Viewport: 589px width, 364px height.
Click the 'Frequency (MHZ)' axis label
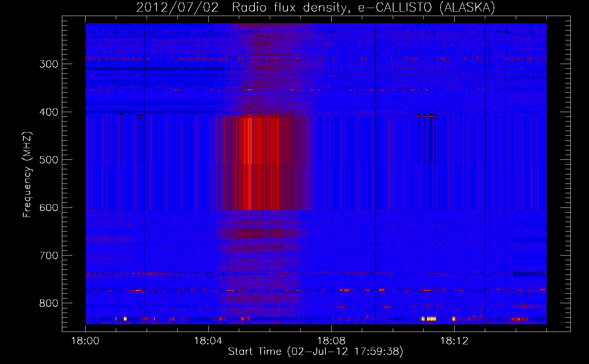[x=27, y=175]
